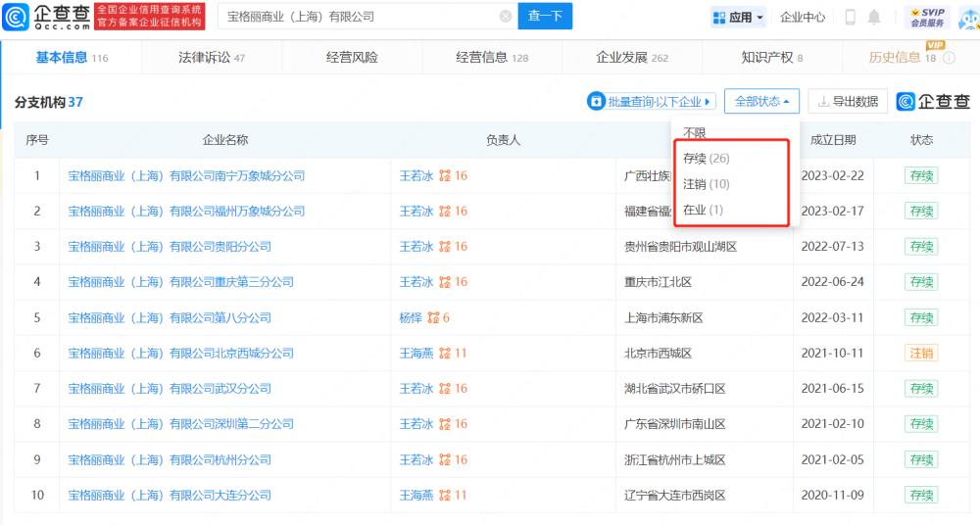Viewport: 980px width, 525px height.
Task: Click 批量查询以下企业 button
Action: [x=652, y=101]
